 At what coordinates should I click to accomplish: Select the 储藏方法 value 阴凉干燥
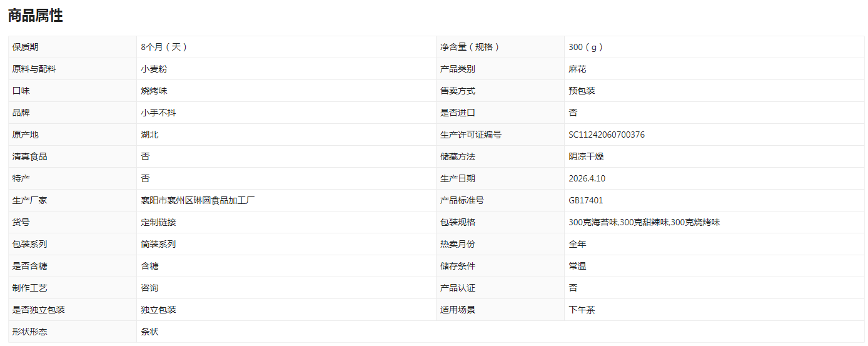coord(587,156)
